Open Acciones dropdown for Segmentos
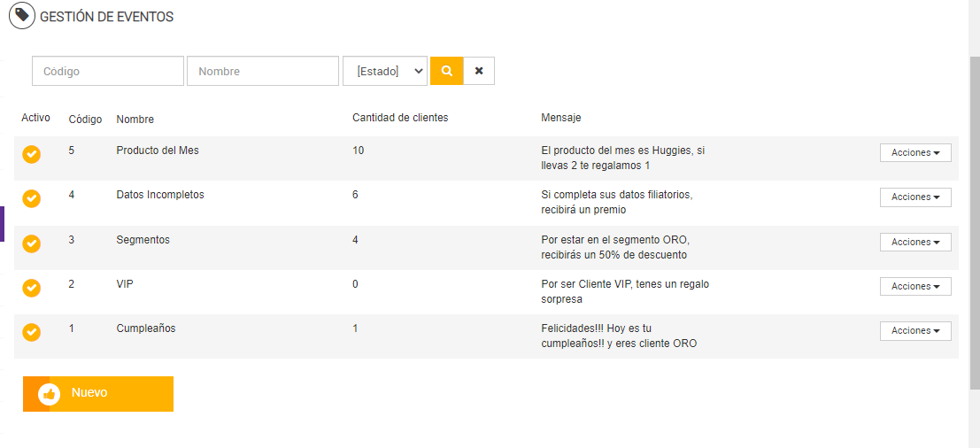Viewport: 980px width, 448px height. click(x=915, y=242)
